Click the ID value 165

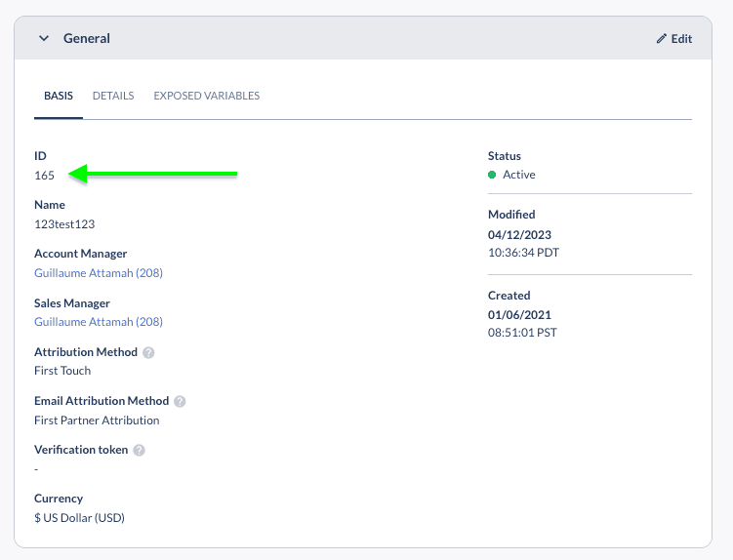coord(45,176)
